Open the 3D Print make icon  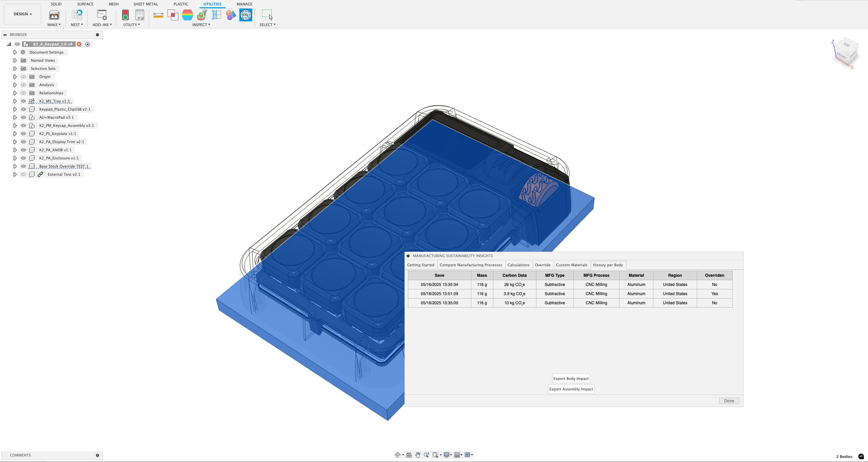54,15
